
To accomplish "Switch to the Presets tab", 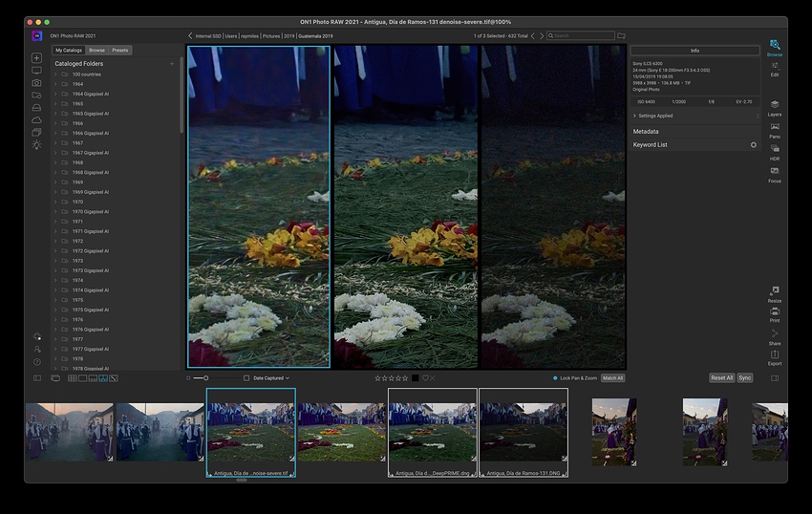I will (120, 50).
